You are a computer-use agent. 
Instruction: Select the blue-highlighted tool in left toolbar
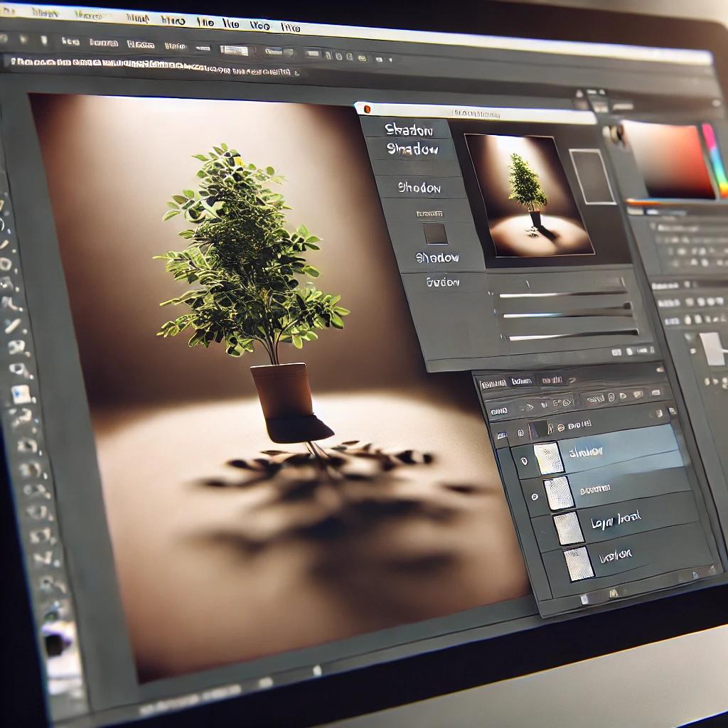pos(21,394)
